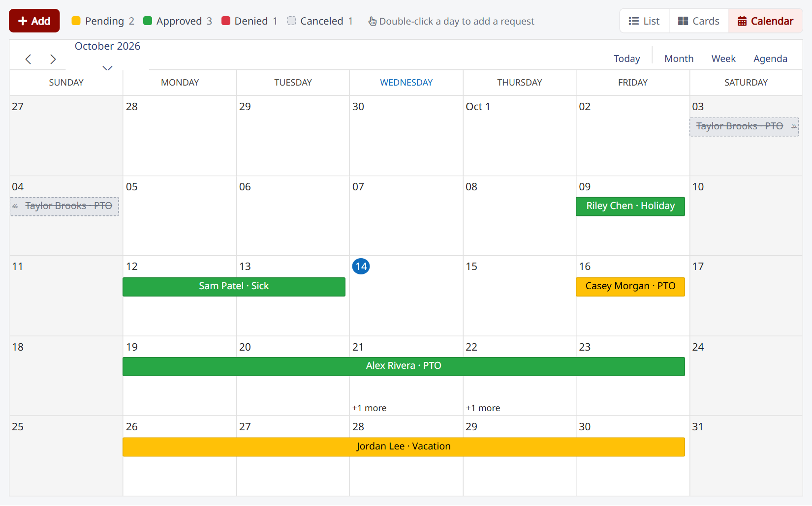Toggle the Canceled status filter
The height and width of the screenshot is (506, 812).
pyautogui.click(x=320, y=21)
